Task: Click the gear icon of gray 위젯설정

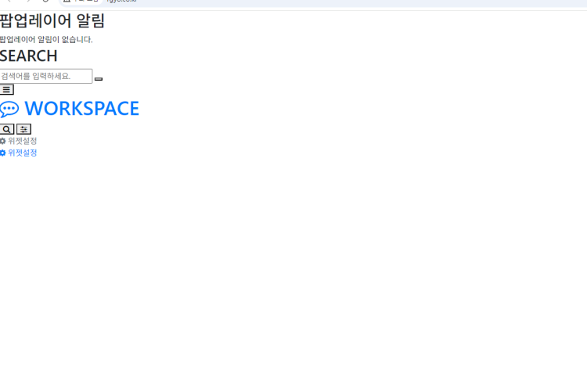Action: coord(2,141)
